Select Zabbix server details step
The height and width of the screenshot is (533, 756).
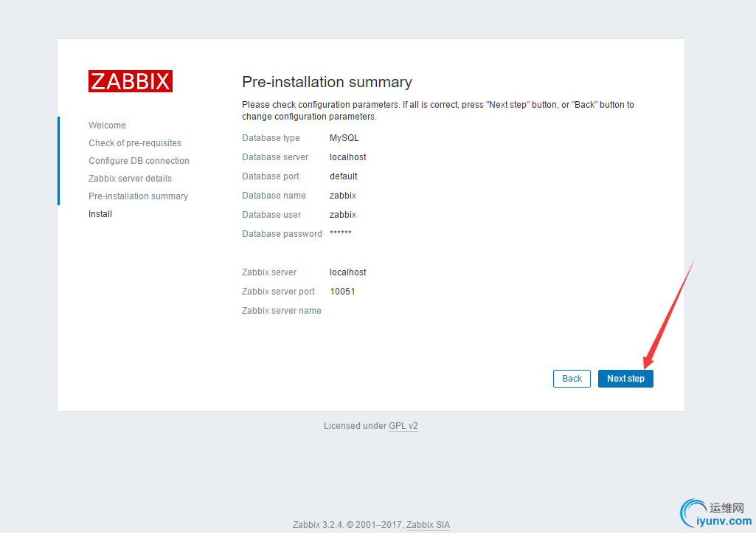[x=130, y=179]
